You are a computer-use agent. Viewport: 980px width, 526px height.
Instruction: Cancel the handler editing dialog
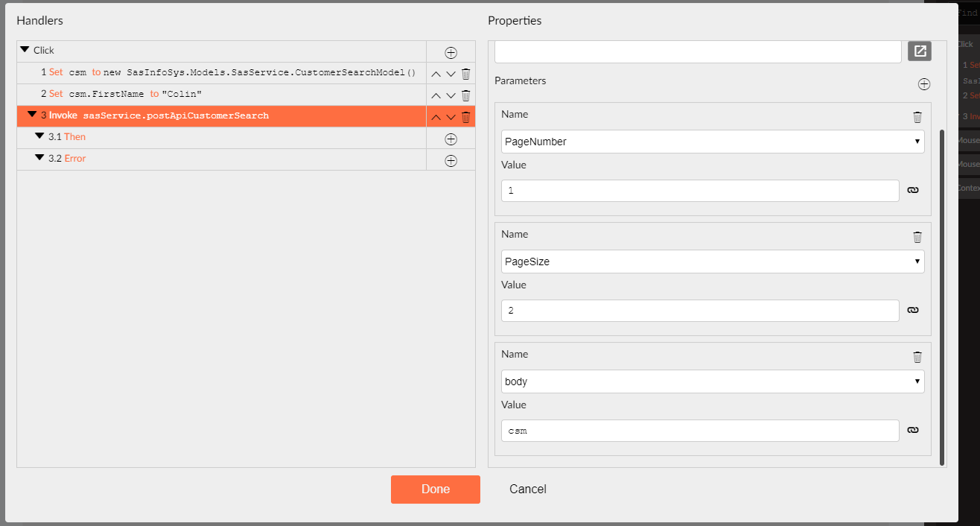click(x=527, y=489)
